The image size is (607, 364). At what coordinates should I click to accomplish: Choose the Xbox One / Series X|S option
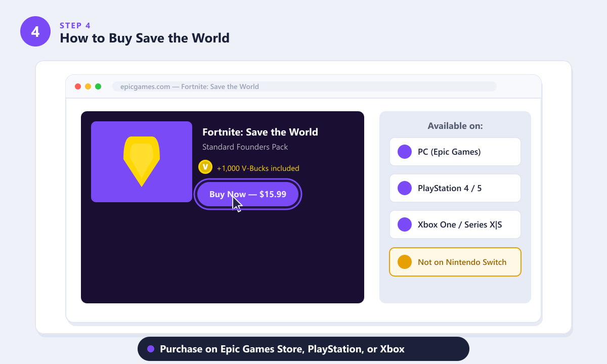[x=455, y=224]
